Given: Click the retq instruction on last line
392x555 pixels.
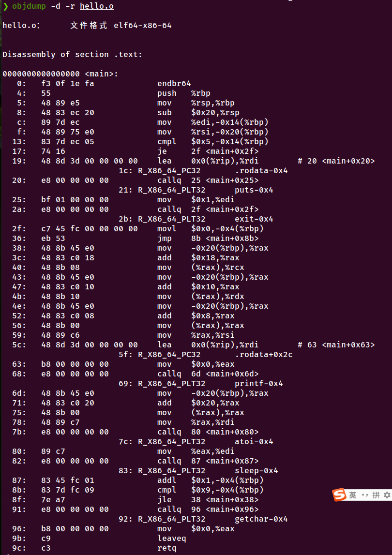Looking at the screenshot, I should click(x=167, y=548).
